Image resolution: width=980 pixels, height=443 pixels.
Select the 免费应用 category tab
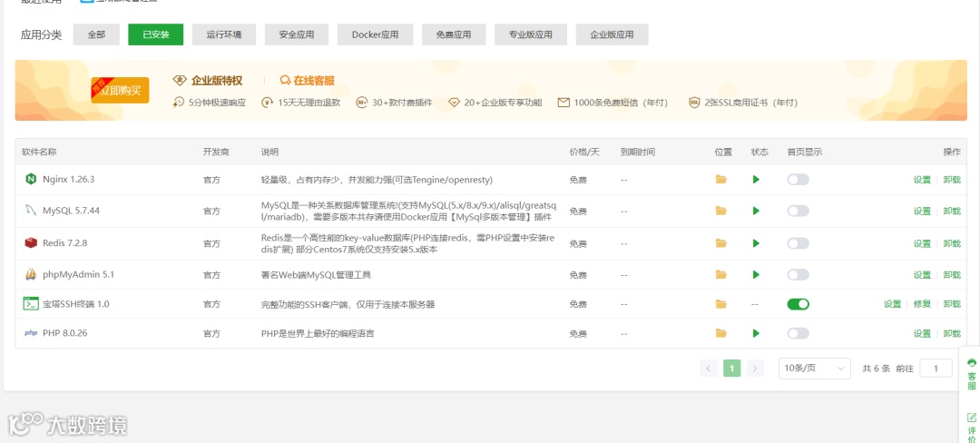pos(454,34)
